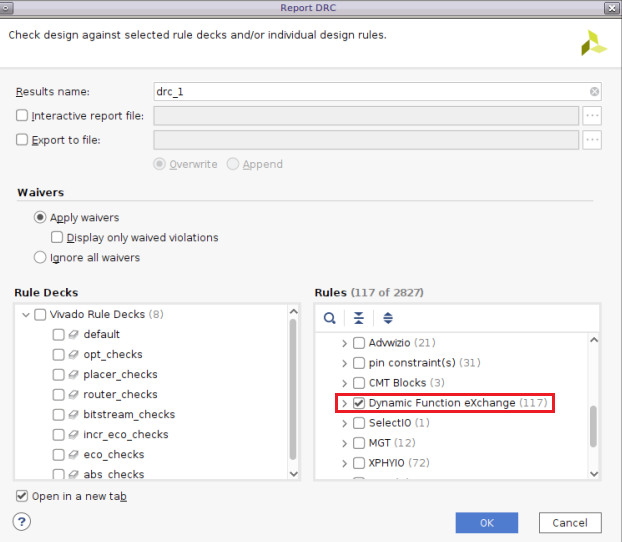Clear the Results name field with the X icon

tap(594, 92)
